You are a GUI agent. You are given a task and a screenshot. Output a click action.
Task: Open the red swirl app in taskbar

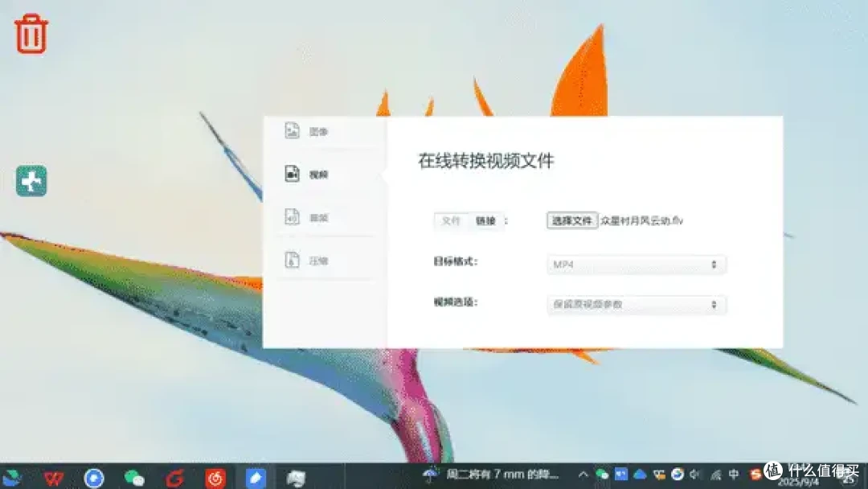click(174, 478)
